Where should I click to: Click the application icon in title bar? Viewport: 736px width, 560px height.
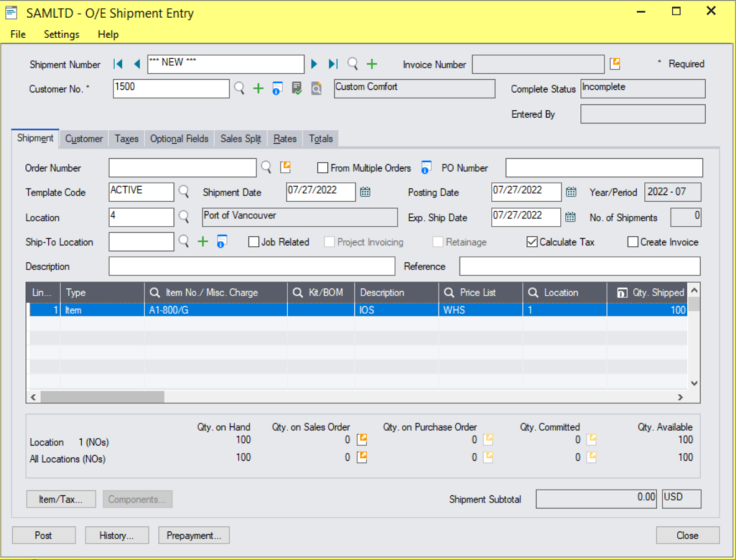click(11, 13)
